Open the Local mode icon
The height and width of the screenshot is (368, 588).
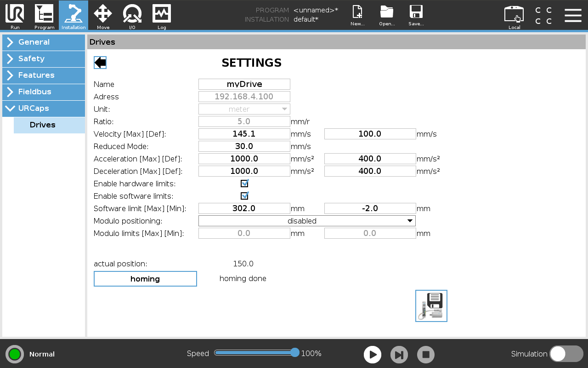coord(514,16)
